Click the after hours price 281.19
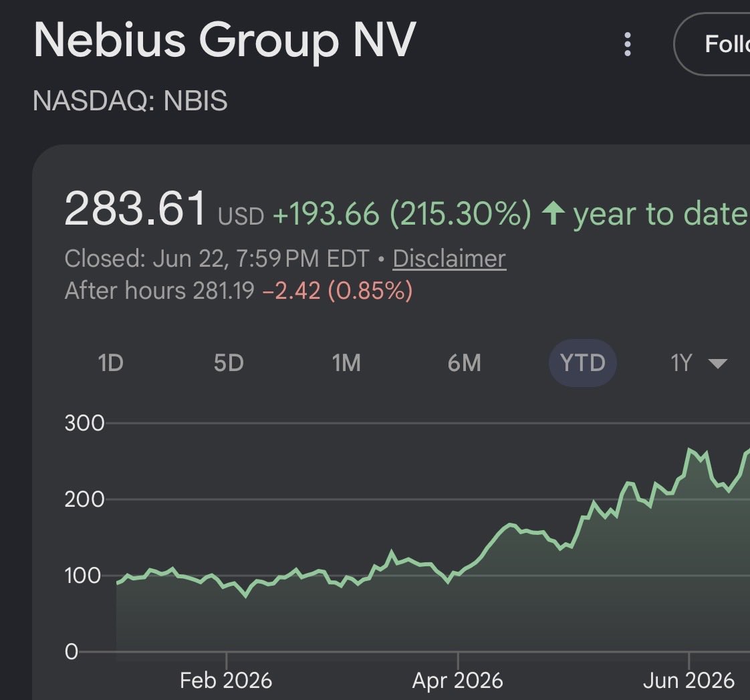This screenshot has height=700, width=750. [x=223, y=291]
